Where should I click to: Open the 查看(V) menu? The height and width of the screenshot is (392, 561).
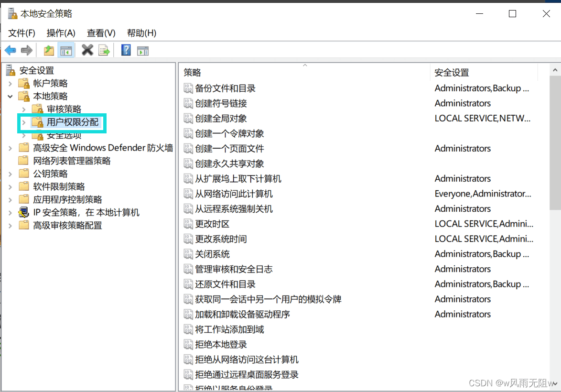tap(101, 33)
